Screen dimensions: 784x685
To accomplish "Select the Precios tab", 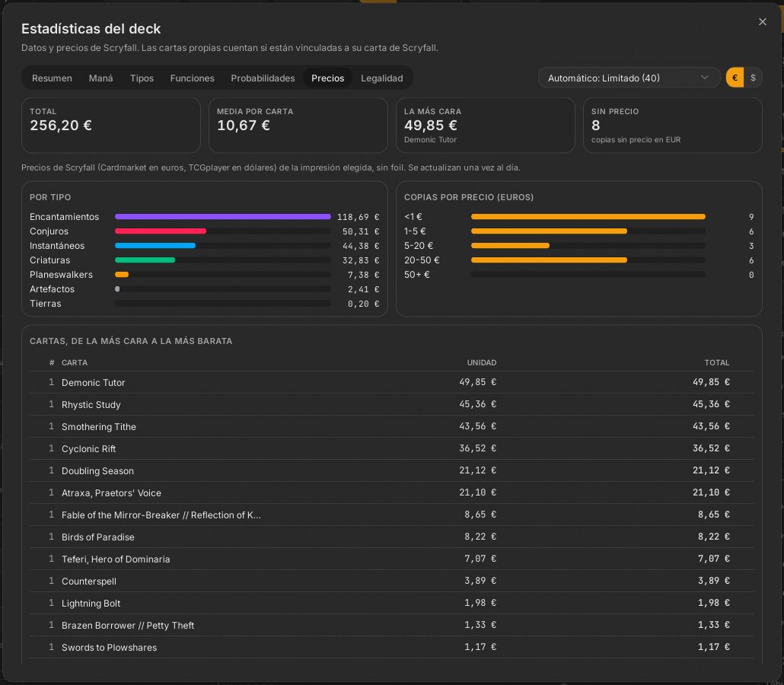I will 327,78.
